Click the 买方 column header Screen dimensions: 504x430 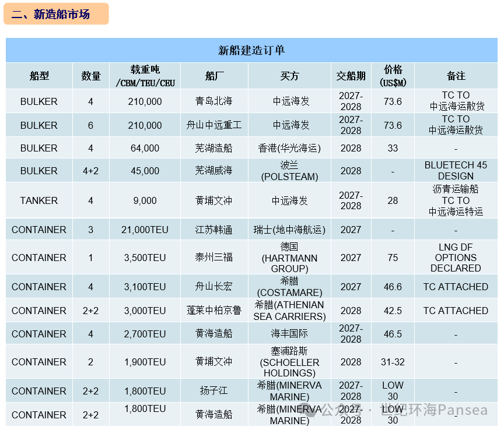289,76
